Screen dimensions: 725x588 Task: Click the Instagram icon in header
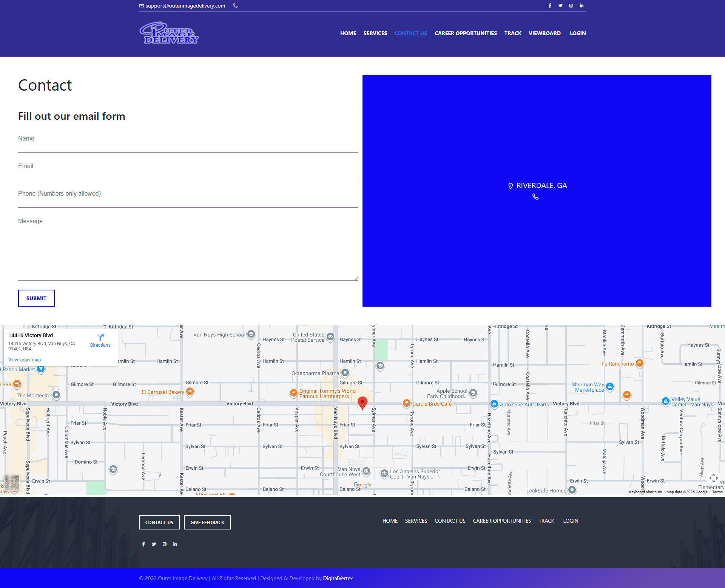point(571,6)
